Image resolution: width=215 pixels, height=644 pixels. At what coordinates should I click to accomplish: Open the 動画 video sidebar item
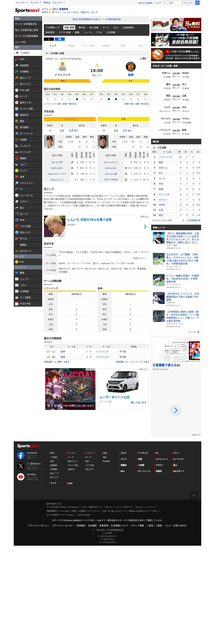coord(28,273)
